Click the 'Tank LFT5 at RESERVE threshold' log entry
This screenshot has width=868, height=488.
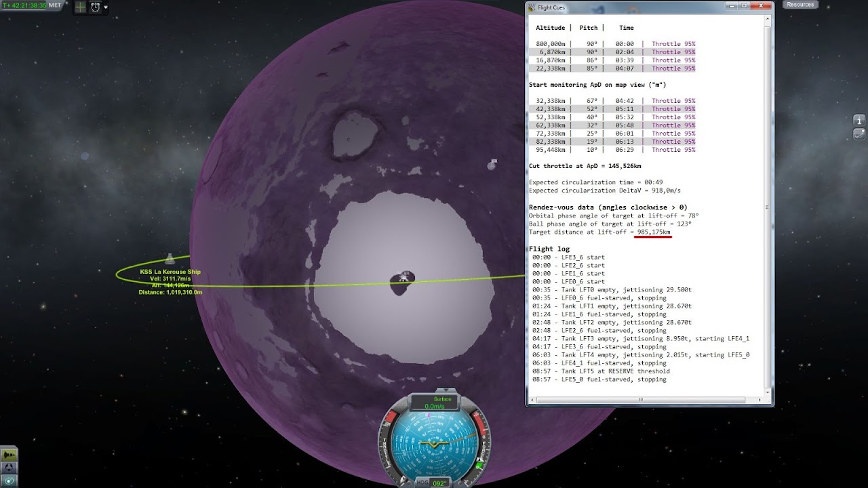[x=601, y=371]
